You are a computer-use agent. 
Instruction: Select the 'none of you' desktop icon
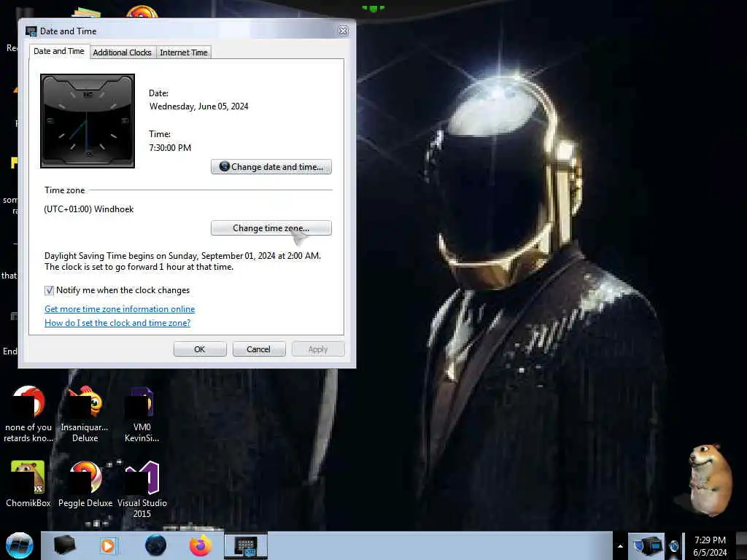pos(28,414)
